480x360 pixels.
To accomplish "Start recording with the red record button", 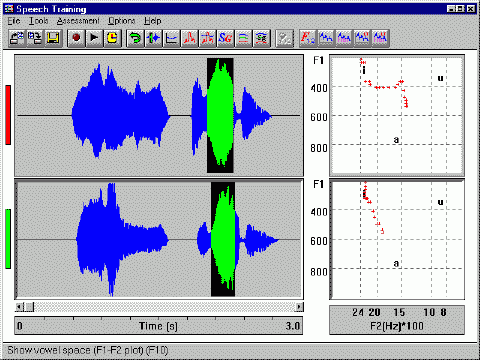I will point(76,38).
